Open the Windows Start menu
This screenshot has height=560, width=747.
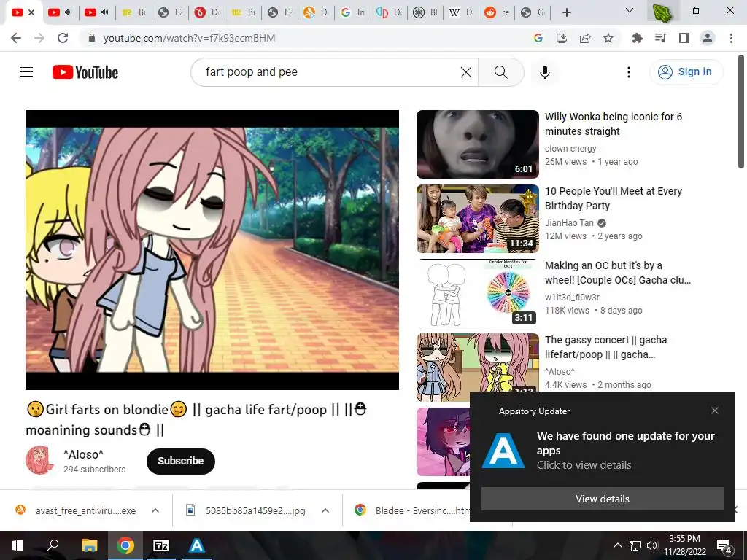18,545
